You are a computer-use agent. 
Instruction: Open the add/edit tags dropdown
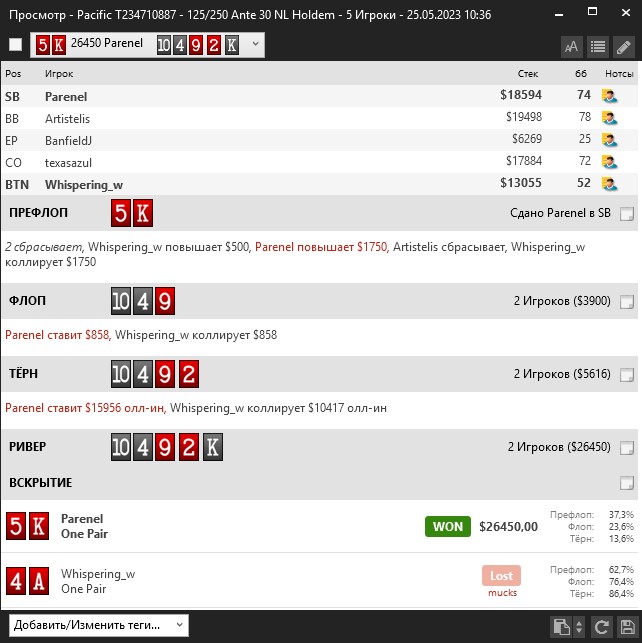[x=99, y=625]
